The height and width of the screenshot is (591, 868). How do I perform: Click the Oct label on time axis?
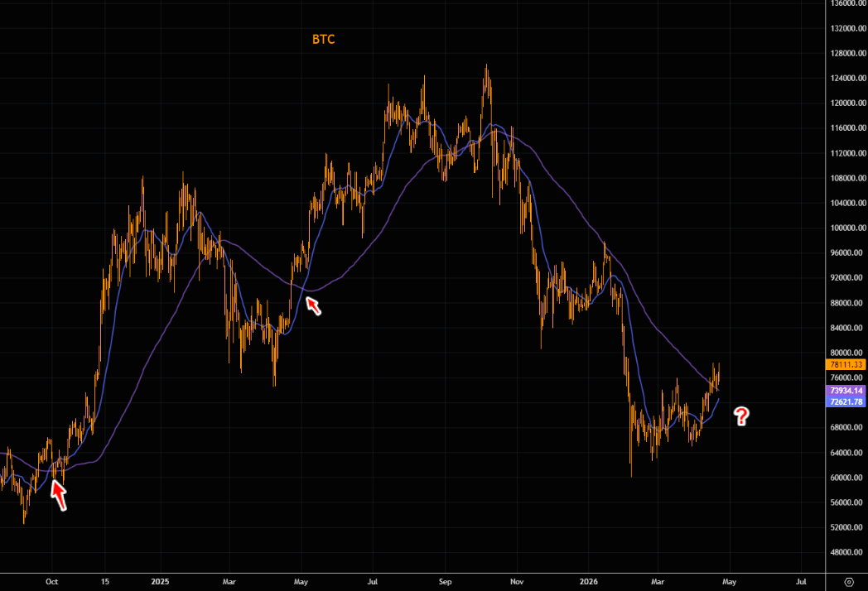click(51, 581)
